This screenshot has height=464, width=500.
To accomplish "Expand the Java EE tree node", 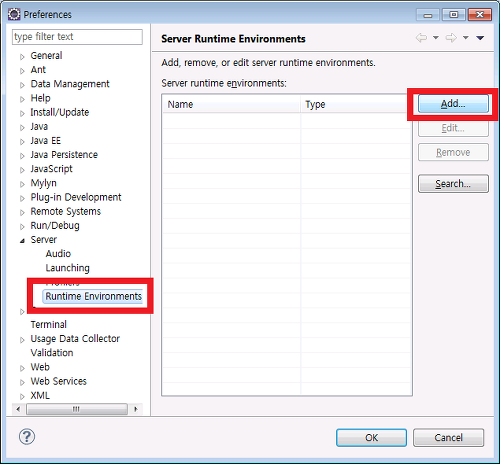I will 22,142.
